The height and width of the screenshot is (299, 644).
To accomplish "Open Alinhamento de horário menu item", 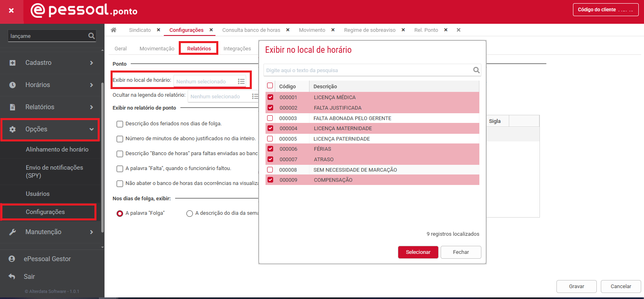I will click(x=57, y=149).
